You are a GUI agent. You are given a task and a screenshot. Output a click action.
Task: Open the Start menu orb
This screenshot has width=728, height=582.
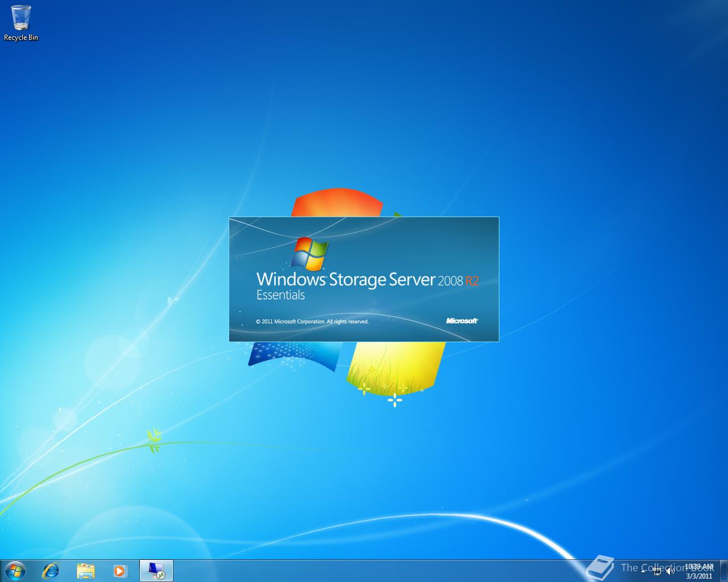click(15, 571)
